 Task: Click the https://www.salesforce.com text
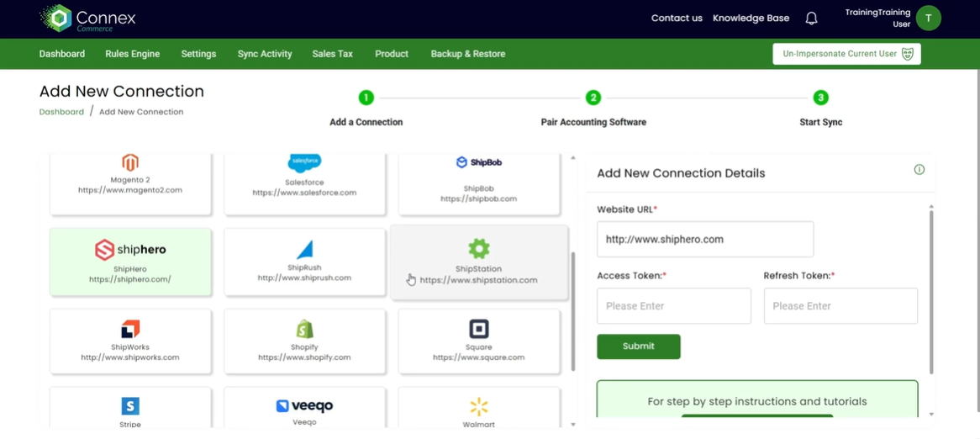(304, 193)
